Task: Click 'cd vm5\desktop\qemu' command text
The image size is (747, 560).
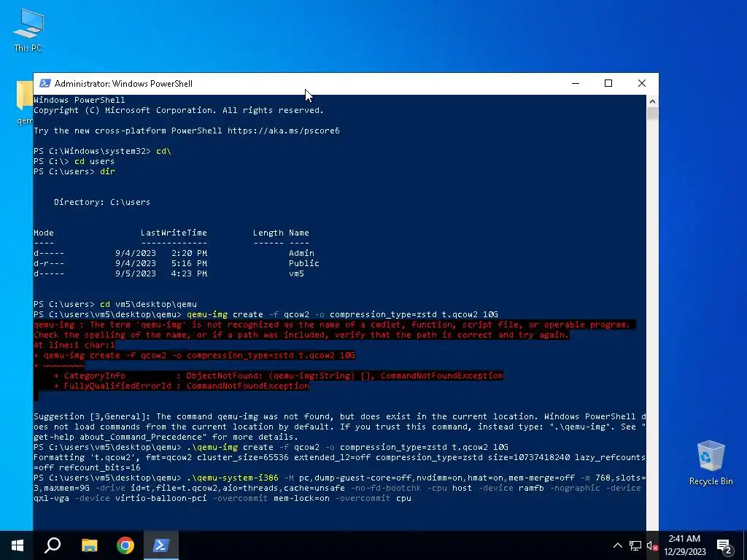Action: [148, 304]
